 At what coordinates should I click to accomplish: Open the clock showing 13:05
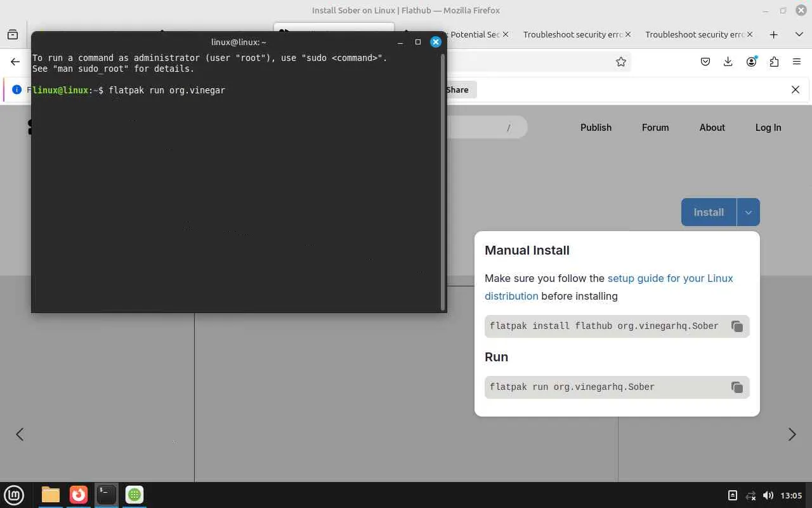click(x=791, y=495)
